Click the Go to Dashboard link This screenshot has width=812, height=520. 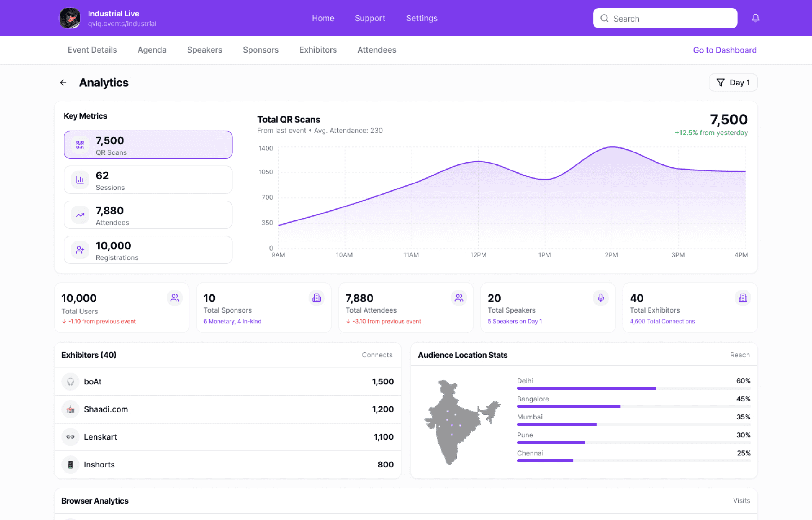[725, 50]
